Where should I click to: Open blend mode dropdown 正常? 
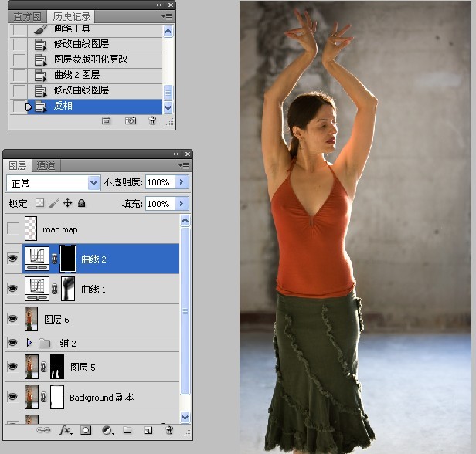coord(94,183)
